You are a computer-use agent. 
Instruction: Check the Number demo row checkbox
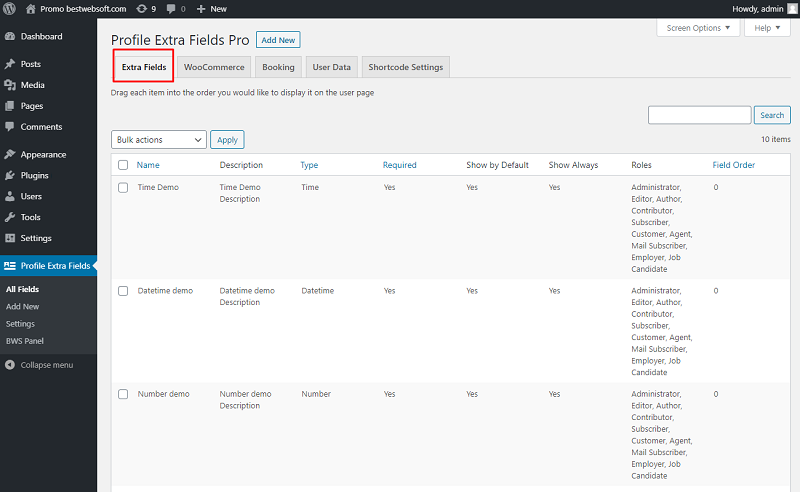[123, 394]
